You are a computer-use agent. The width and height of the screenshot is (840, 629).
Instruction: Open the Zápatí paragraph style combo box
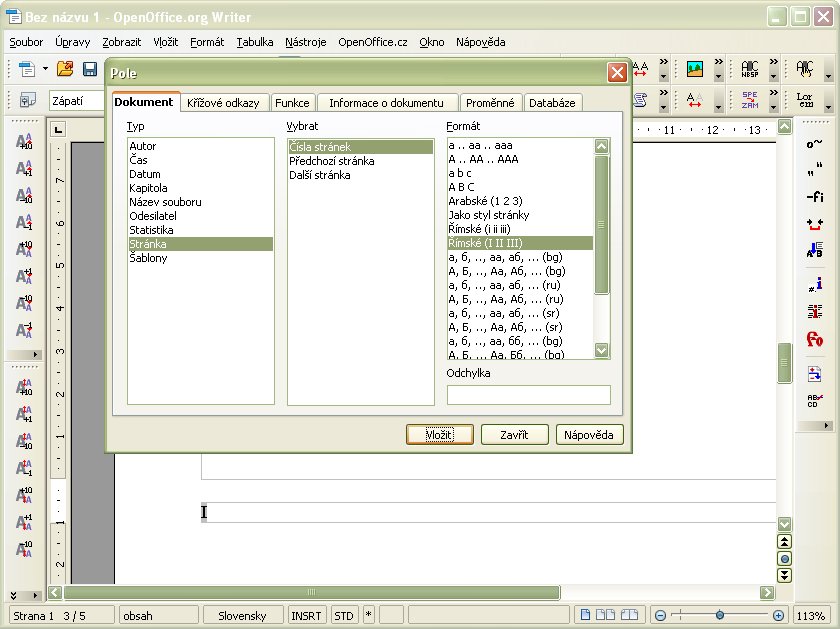77,101
